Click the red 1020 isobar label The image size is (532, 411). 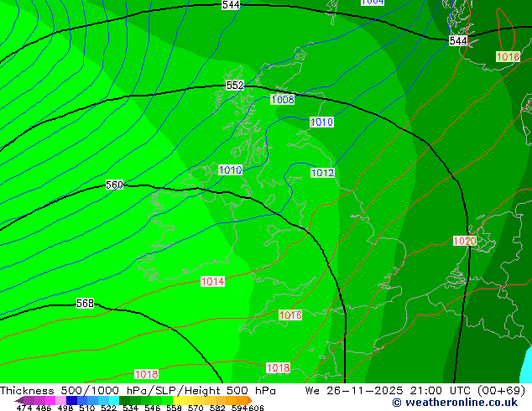coord(465,241)
